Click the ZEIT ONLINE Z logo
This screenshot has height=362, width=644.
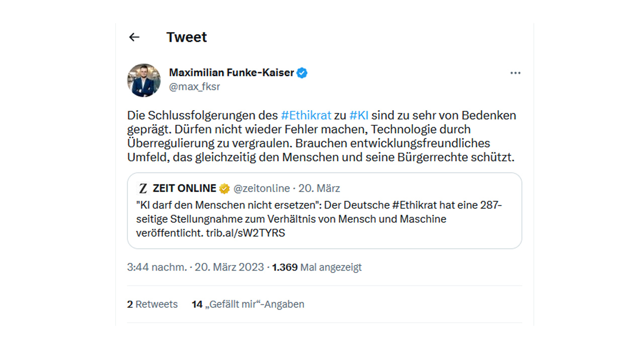coord(143,189)
